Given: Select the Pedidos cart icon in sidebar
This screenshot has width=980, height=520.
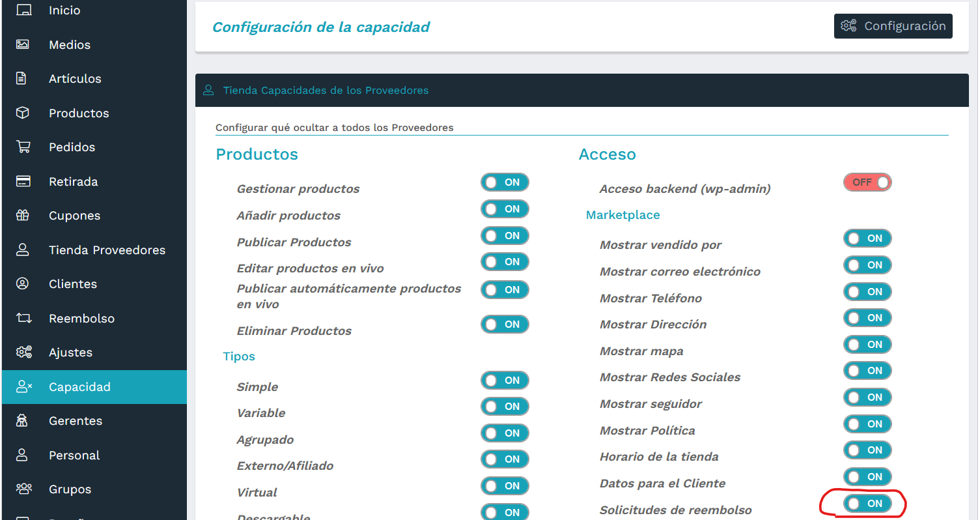Looking at the screenshot, I should pos(24,147).
